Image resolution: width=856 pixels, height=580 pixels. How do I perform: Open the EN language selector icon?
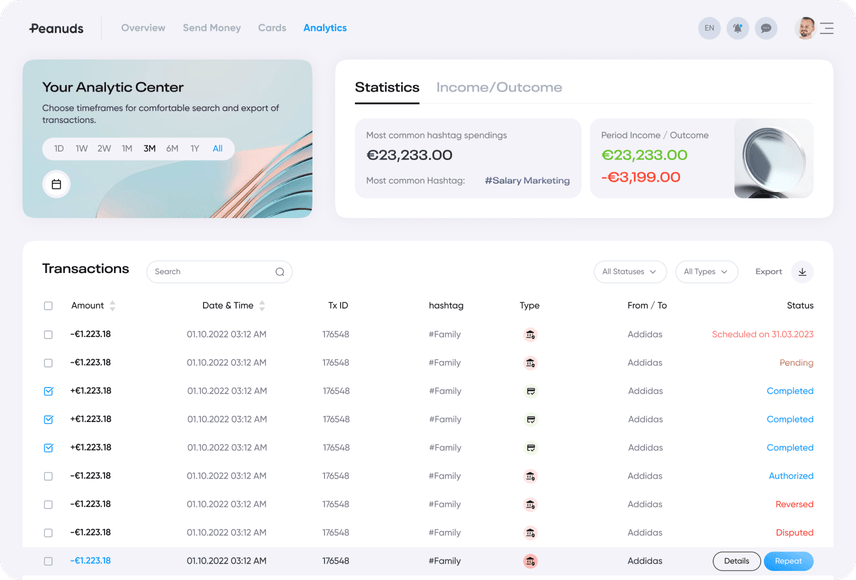pyautogui.click(x=710, y=28)
